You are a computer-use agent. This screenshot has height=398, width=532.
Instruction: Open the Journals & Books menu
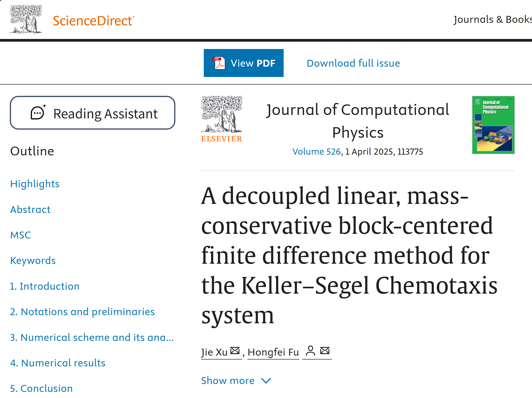[x=492, y=20]
